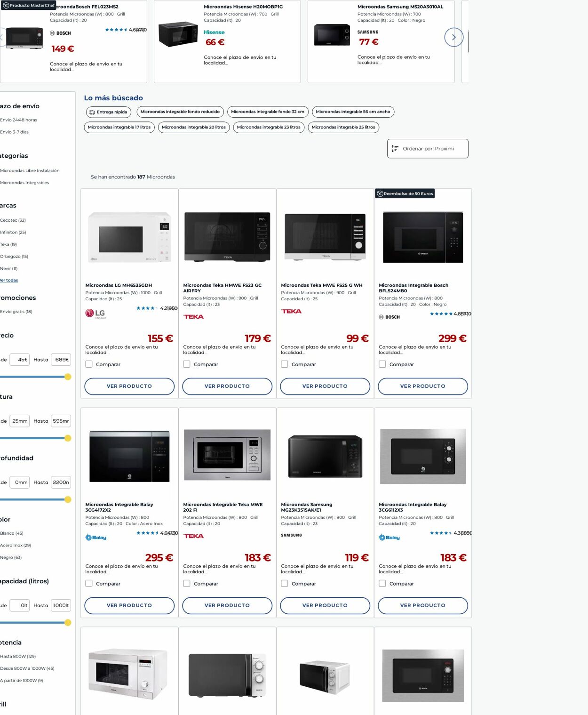Open the Samsung MG23K3515AK/E1 product image
The height and width of the screenshot is (715, 588).
point(325,456)
